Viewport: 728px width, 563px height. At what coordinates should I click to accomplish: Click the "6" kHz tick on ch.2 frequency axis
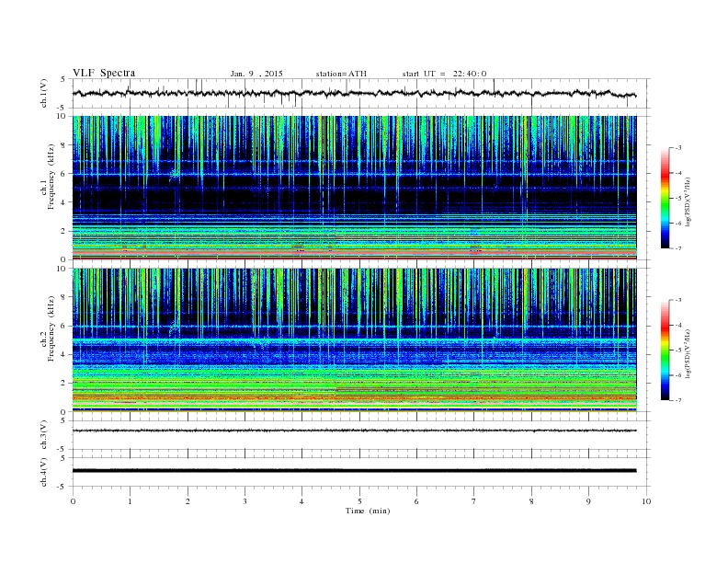(x=63, y=326)
